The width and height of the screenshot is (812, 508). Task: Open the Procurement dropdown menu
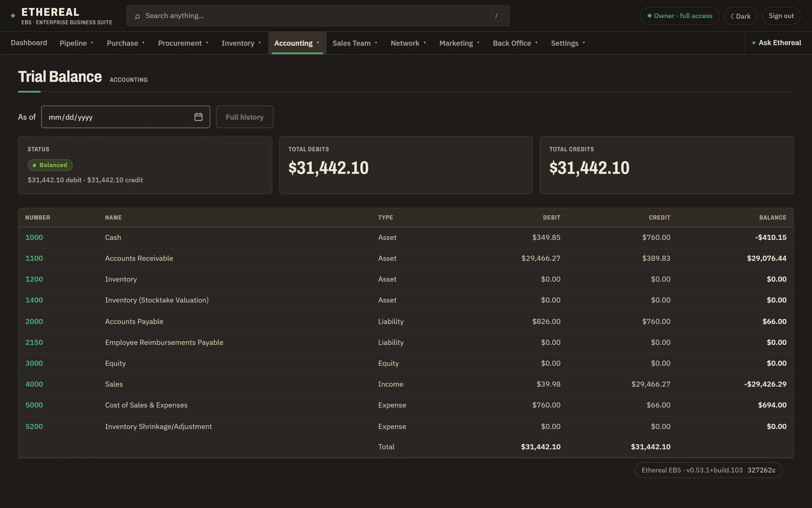[x=183, y=43]
